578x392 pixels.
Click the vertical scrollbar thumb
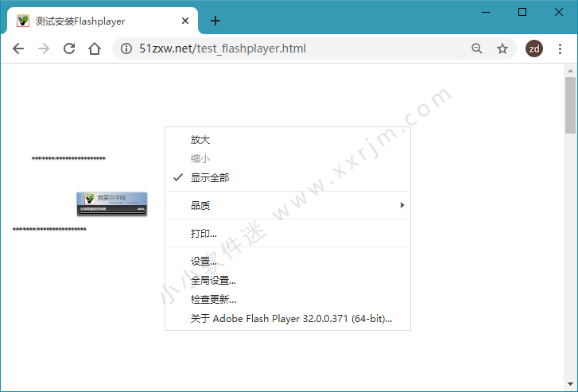tap(570, 105)
